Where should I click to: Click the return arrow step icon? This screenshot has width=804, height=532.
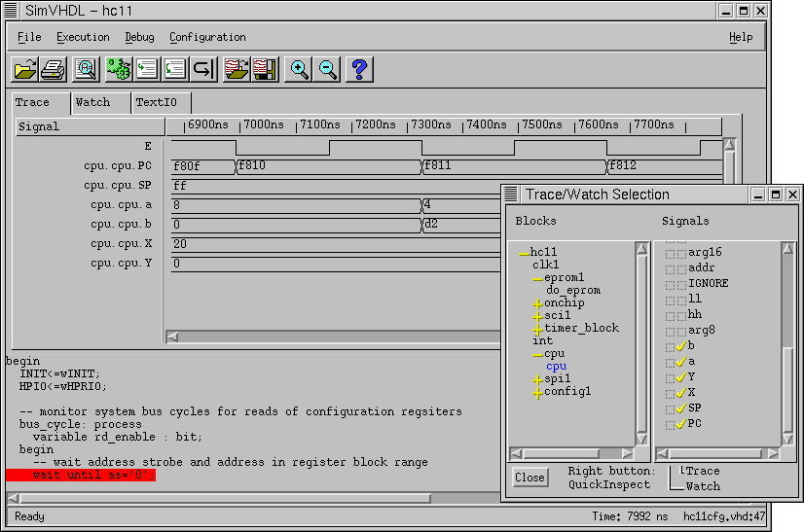point(203,69)
